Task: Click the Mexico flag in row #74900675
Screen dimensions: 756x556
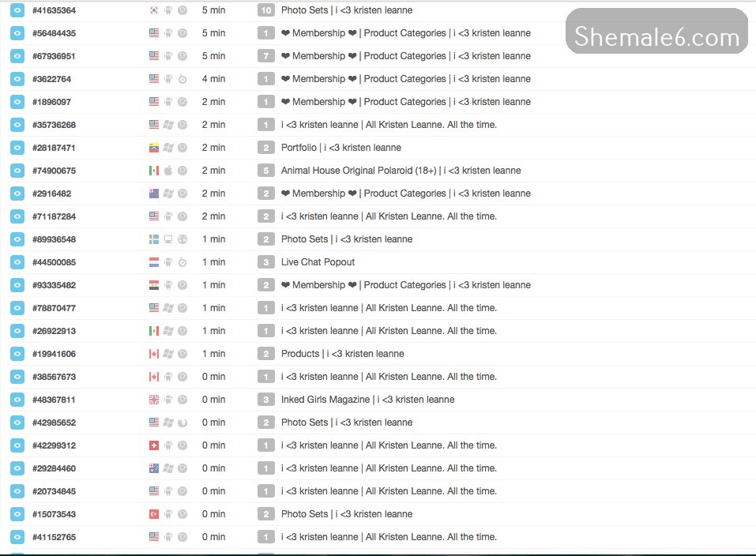Action: (x=154, y=171)
